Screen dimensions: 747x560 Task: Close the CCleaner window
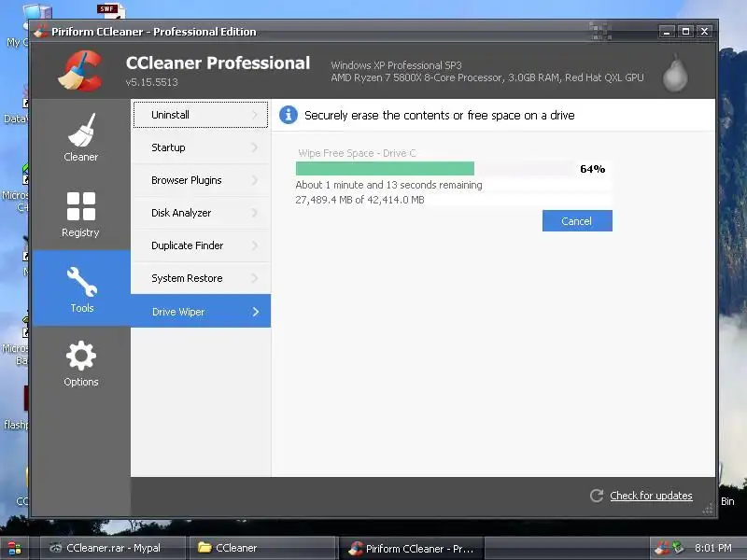pos(704,32)
